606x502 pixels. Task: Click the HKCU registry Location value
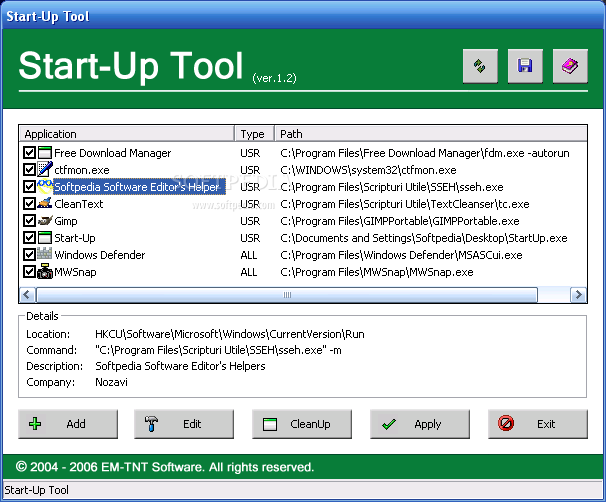[x=230, y=334]
